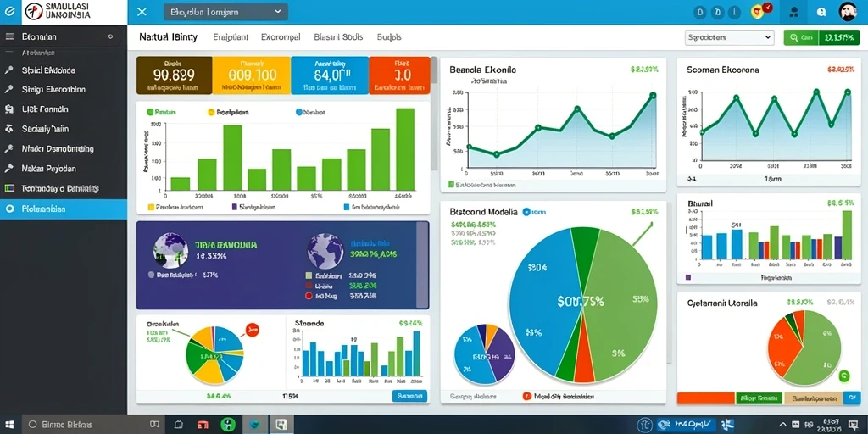Select the Blasani tab
868x434 pixels.
pos(338,37)
